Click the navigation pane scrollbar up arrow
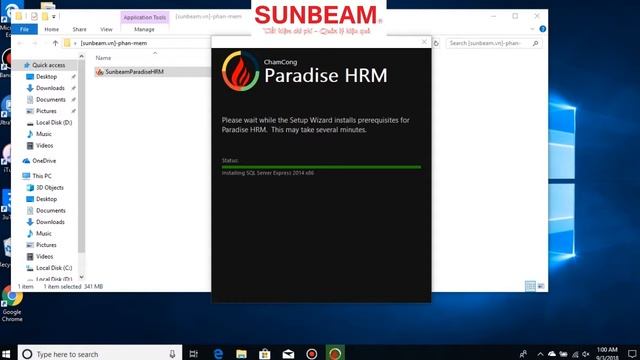 click(81, 56)
